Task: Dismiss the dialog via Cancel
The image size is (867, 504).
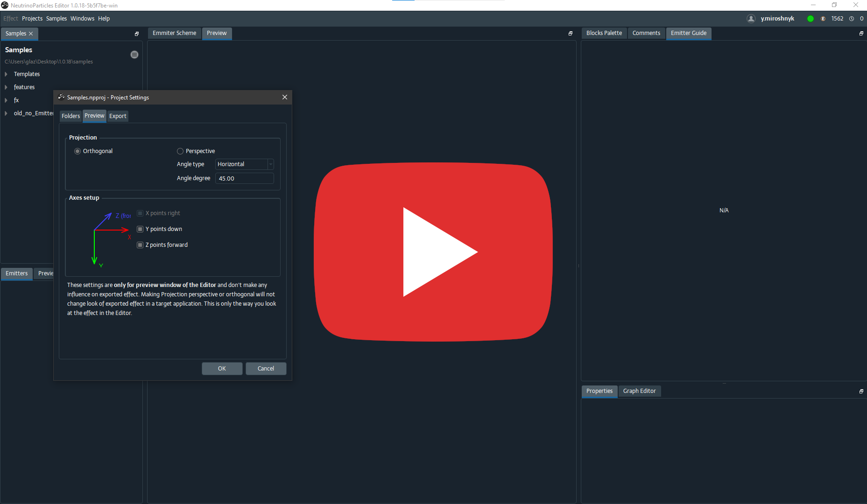Action: [266, 368]
